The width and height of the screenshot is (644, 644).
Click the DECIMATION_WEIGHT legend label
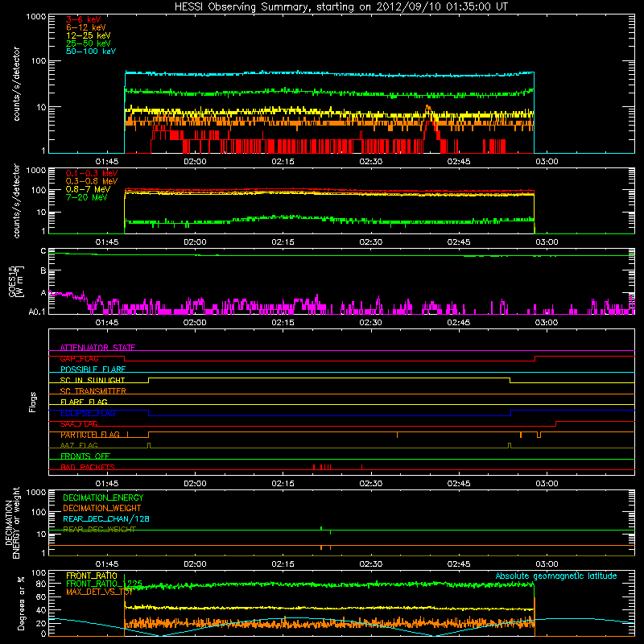(x=102, y=508)
